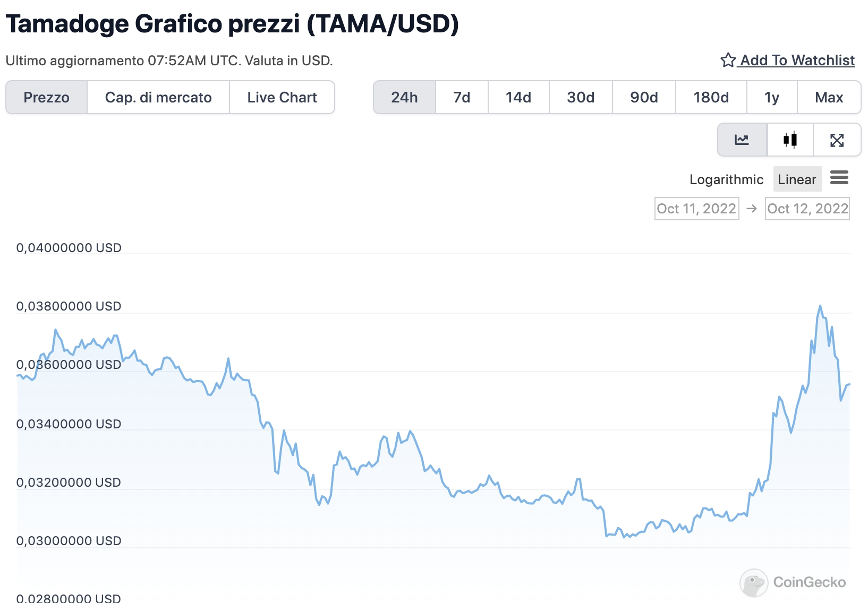The height and width of the screenshot is (603, 868).
Task: Choose the 14d range
Action: 518,97
